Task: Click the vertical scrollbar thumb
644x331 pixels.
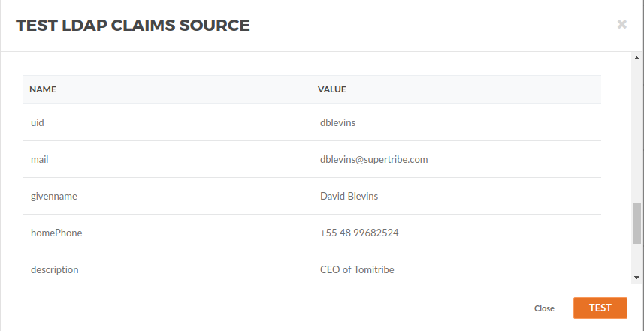Action: [636, 223]
